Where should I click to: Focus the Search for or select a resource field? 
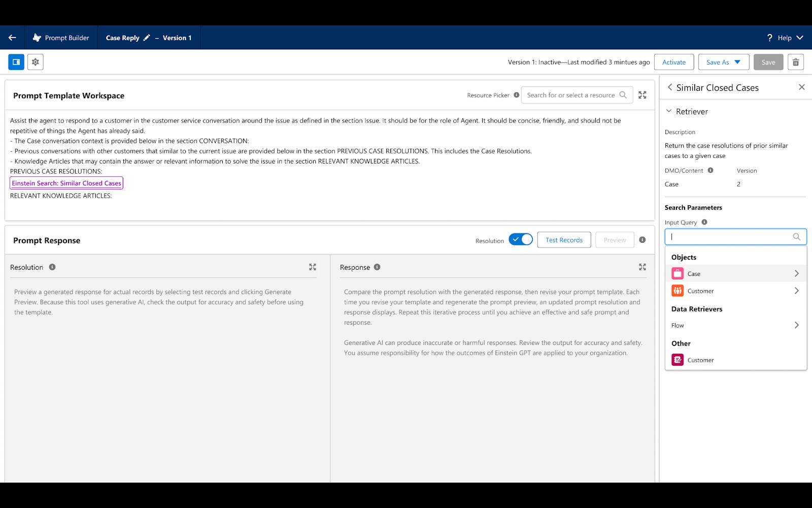tap(577, 95)
